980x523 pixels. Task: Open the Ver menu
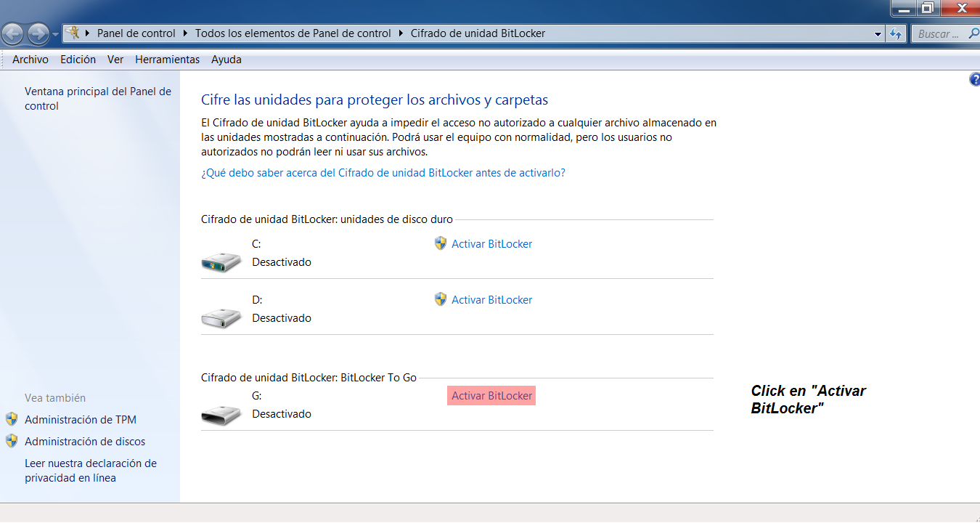point(115,60)
